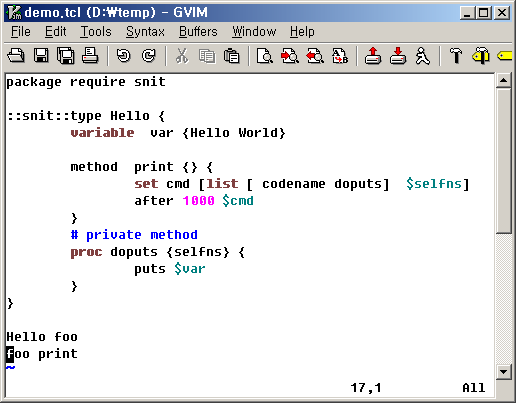Click the Find Next icon

pos(290,56)
